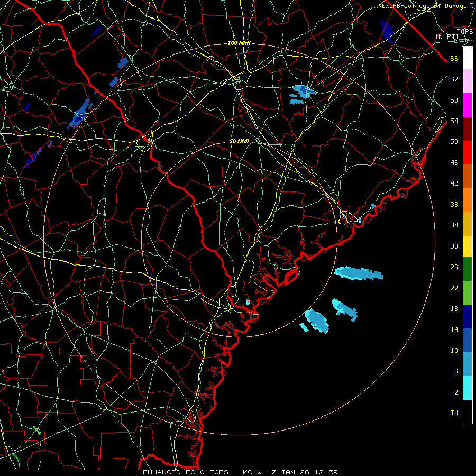Click the dark orange legend swatch
Image resolution: width=476 pixels, height=476 pixels.
click(x=467, y=176)
